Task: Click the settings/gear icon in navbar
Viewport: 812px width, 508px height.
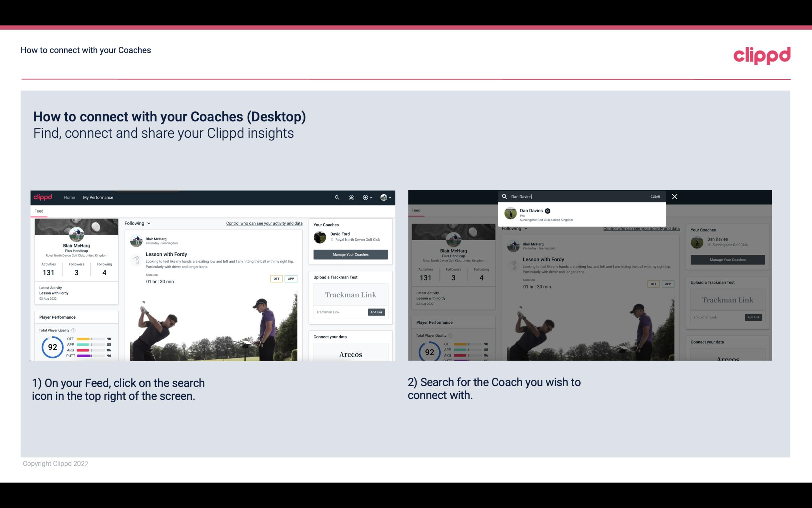Action: 365,197
